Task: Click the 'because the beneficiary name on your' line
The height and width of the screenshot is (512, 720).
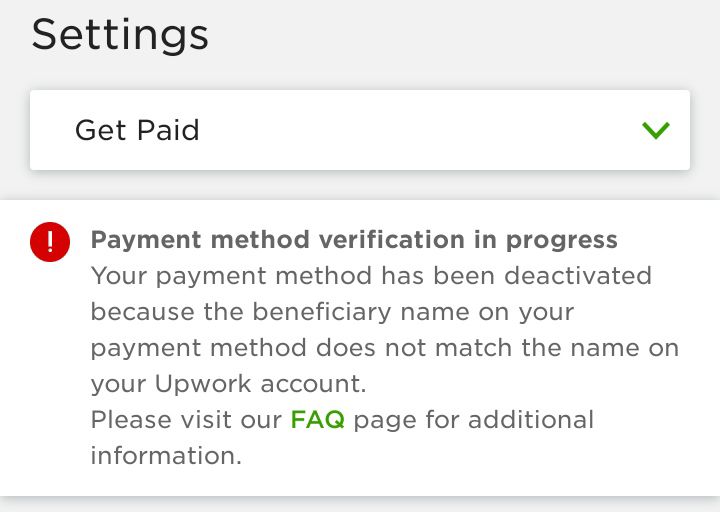Action: [332, 312]
